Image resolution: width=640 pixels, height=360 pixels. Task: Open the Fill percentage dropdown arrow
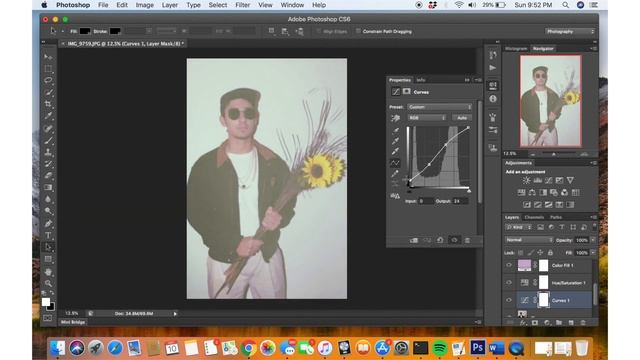pos(593,253)
